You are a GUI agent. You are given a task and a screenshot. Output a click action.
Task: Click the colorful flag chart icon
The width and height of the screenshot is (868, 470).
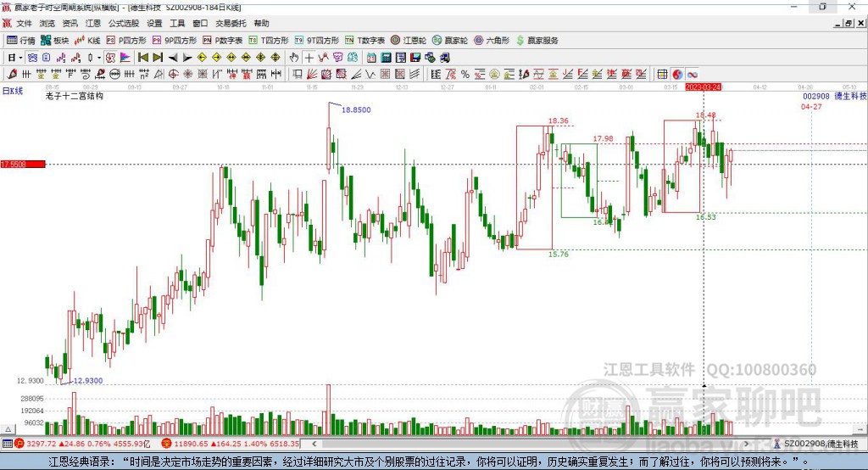(125, 57)
